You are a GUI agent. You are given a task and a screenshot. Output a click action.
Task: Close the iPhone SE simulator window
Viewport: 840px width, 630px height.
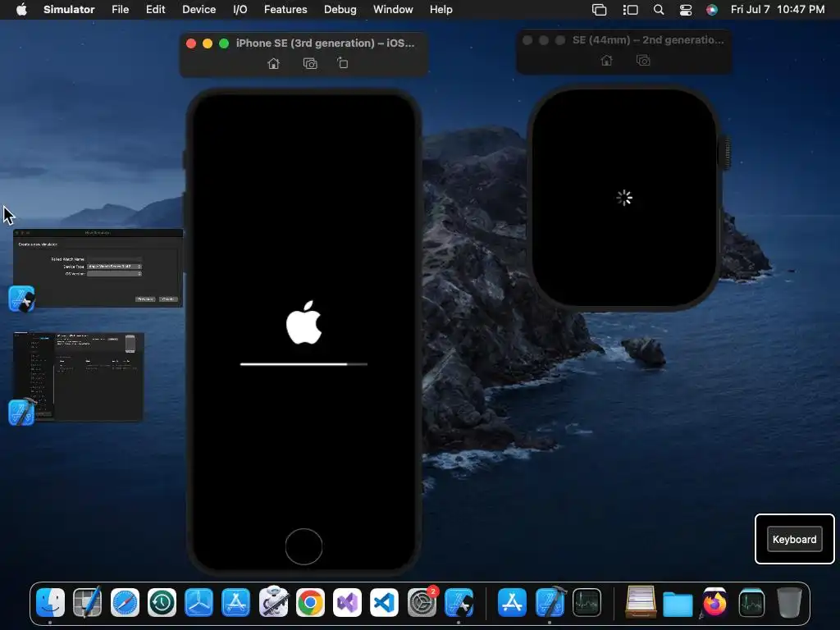190,43
